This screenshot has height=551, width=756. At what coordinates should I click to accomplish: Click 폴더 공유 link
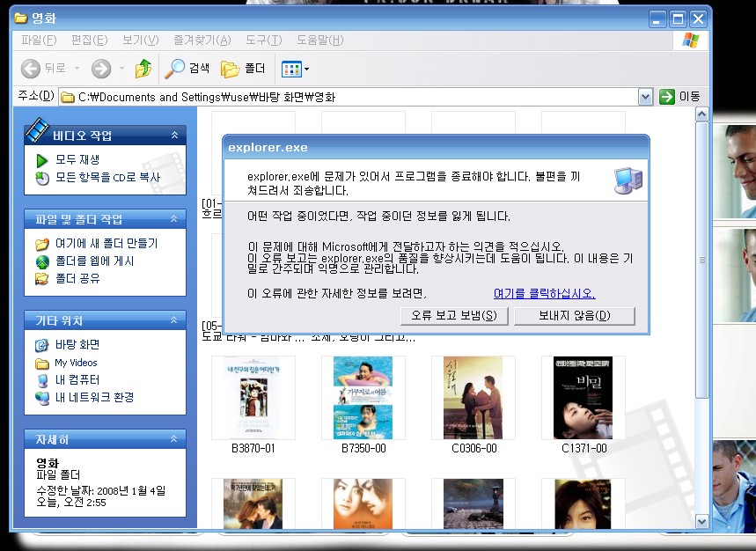coord(77,278)
